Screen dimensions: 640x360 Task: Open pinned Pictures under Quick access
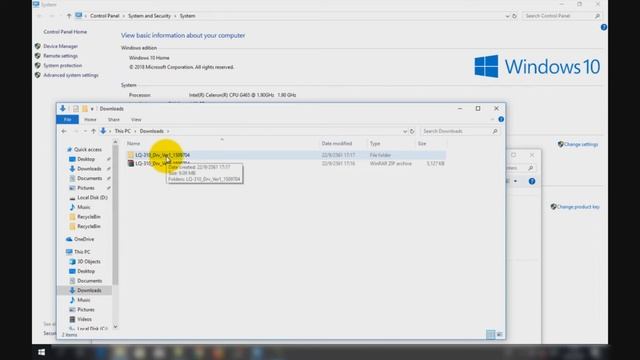86,188
